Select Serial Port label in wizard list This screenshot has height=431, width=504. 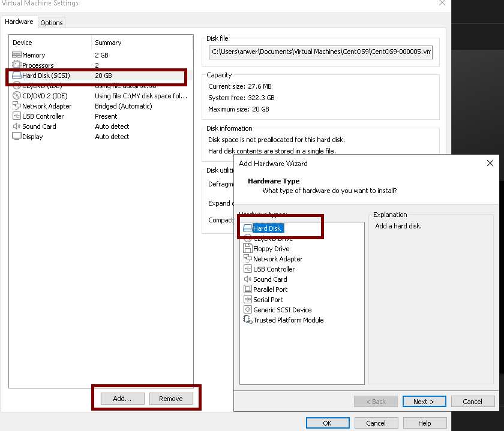(x=268, y=300)
